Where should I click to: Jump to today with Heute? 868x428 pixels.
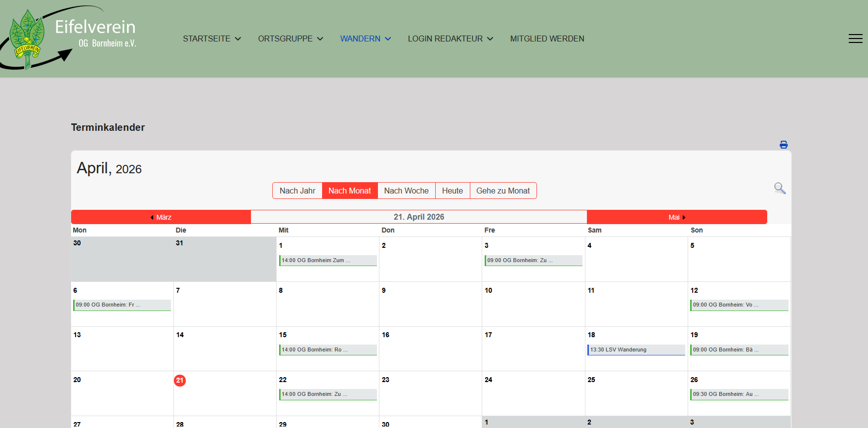(452, 191)
